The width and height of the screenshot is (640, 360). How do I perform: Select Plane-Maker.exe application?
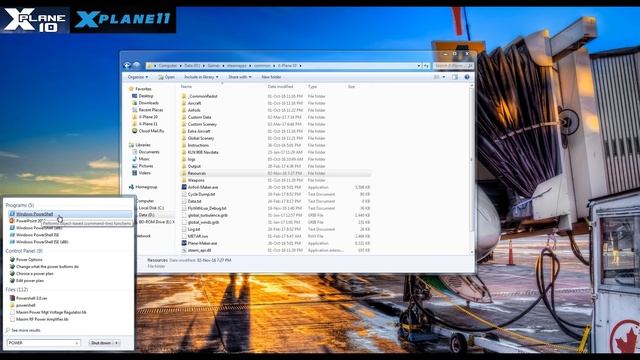point(199,243)
